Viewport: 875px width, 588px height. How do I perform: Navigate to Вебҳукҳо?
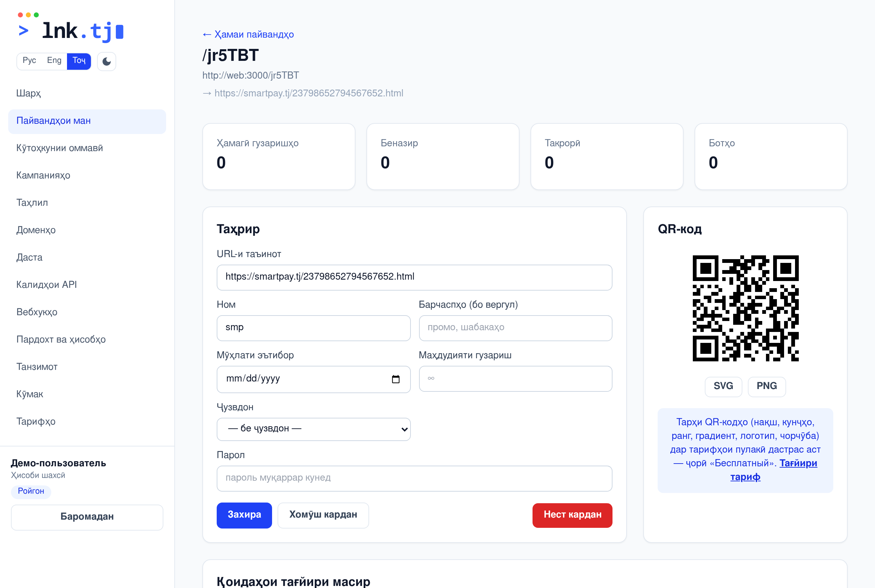tap(87, 312)
